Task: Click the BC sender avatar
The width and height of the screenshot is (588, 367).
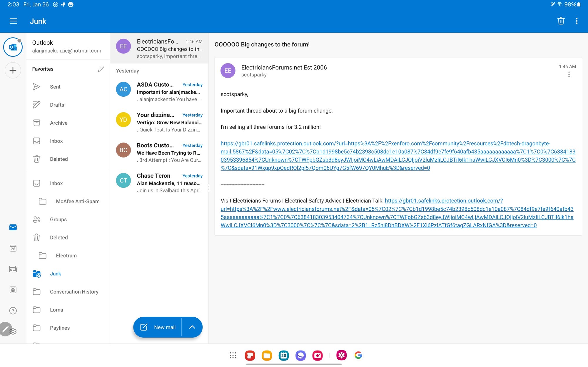Action: pyautogui.click(x=123, y=150)
